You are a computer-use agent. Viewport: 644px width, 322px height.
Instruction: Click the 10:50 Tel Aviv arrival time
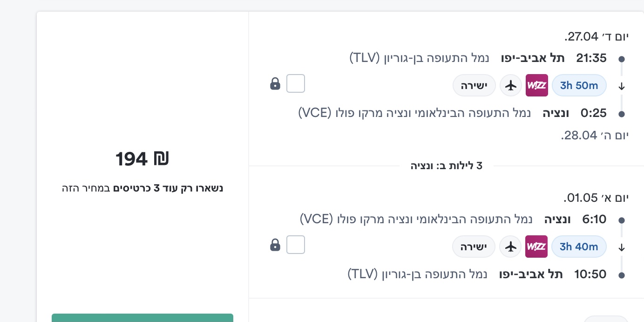coord(591,274)
